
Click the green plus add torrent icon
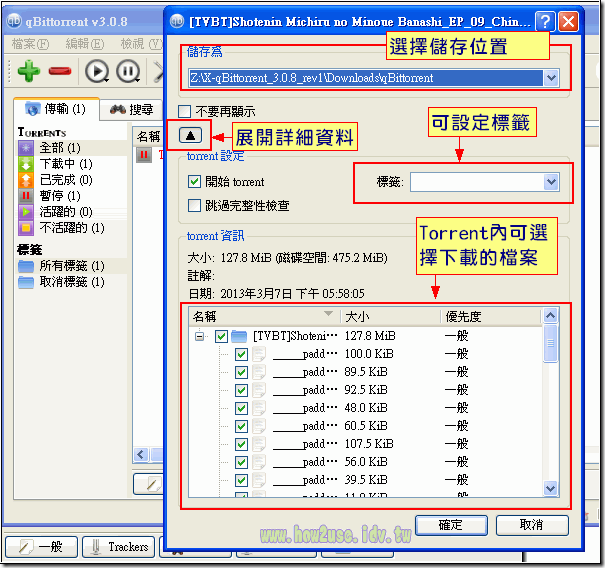pos(27,71)
